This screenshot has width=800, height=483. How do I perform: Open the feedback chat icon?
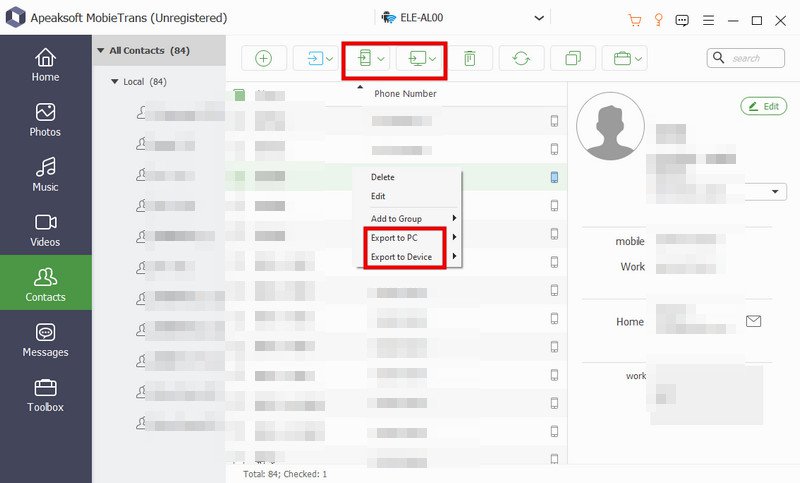pos(682,20)
